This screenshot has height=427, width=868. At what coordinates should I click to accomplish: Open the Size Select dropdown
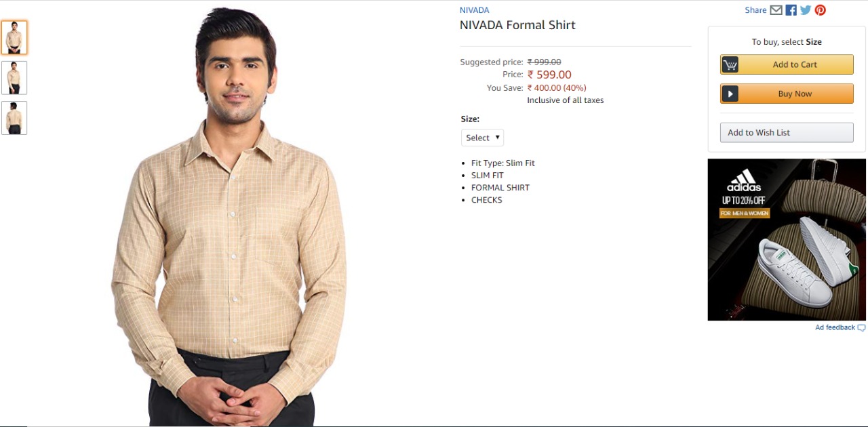tap(483, 138)
